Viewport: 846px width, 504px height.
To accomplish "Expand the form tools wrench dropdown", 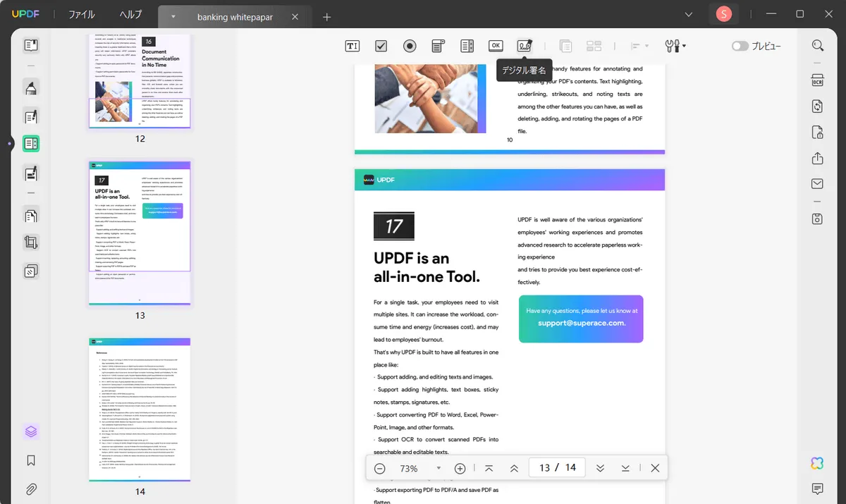I will (x=675, y=46).
